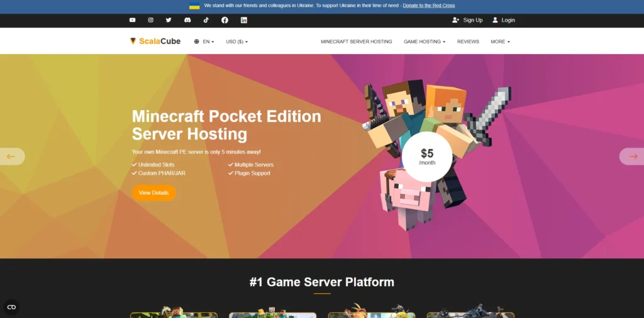Click the $5 /month price badge
Image resolution: width=644 pixels, height=318 pixels.
[427, 156]
